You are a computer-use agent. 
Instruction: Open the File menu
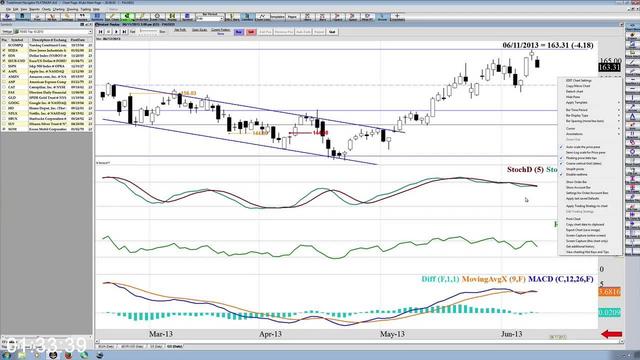tap(9, 9)
